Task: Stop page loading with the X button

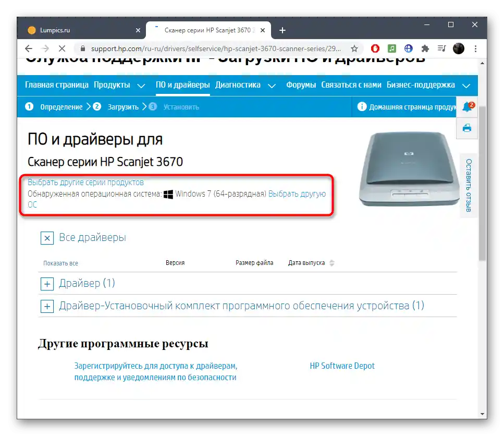Action: (x=62, y=49)
